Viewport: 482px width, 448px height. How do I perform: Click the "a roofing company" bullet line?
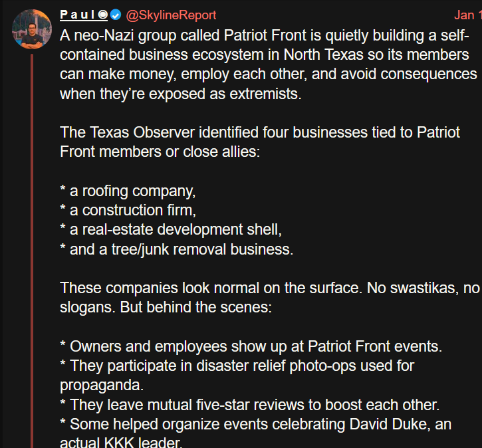[128, 191]
